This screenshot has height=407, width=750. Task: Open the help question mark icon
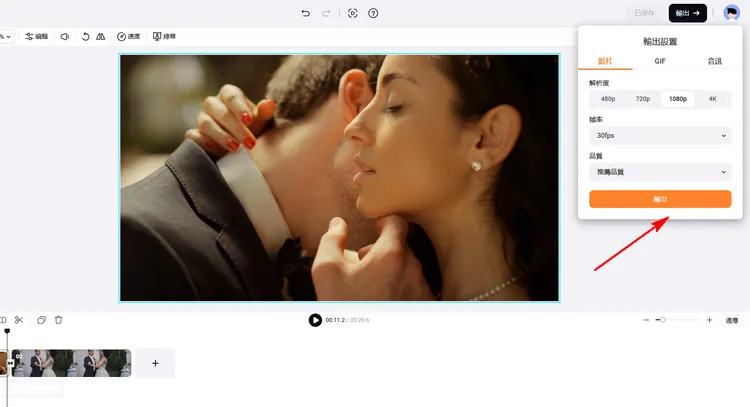373,13
